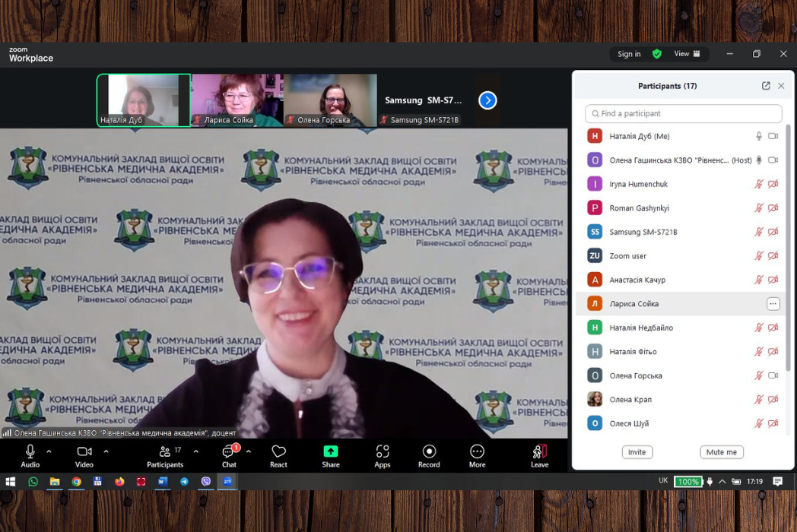Expand the audio options arrow

pyautogui.click(x=49, y=451)
